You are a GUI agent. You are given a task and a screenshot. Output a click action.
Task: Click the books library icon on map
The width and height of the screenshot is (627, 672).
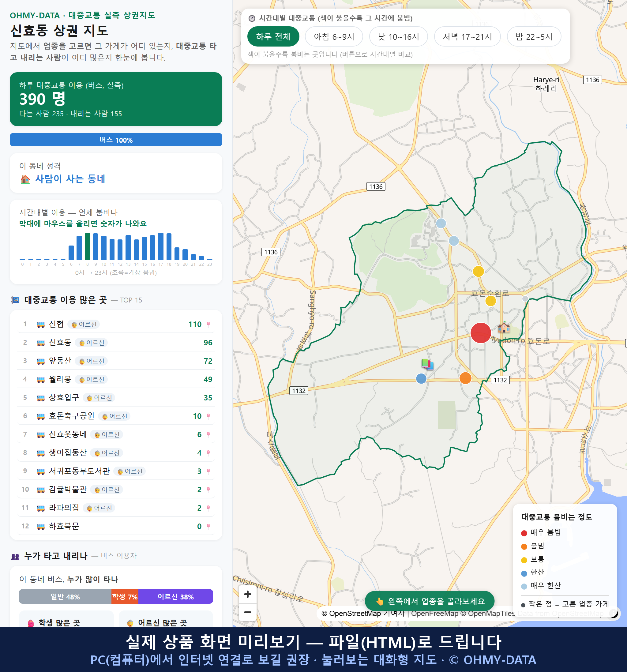point(427,364)
